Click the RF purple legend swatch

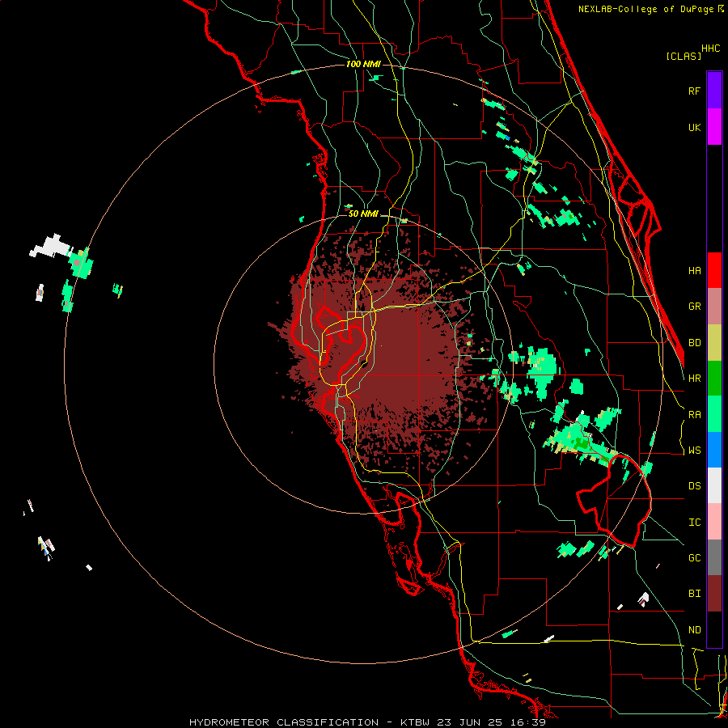tap(714, 91)
